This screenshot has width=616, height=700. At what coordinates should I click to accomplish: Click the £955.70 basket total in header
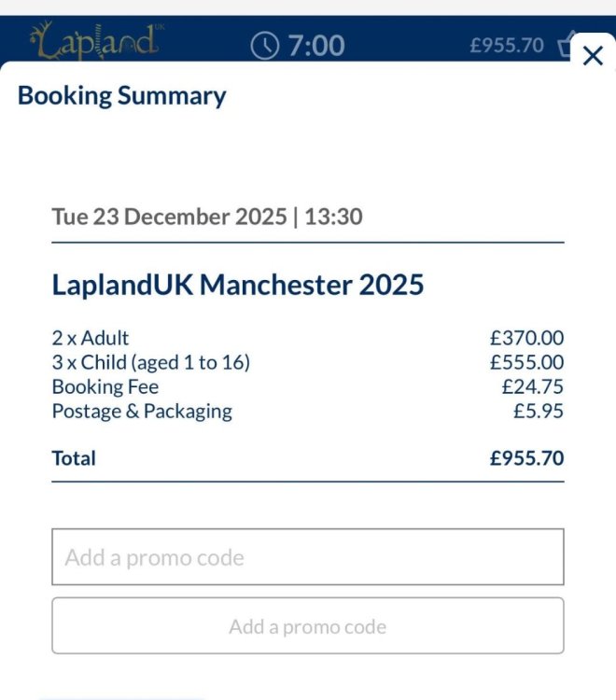coord(507,46)
